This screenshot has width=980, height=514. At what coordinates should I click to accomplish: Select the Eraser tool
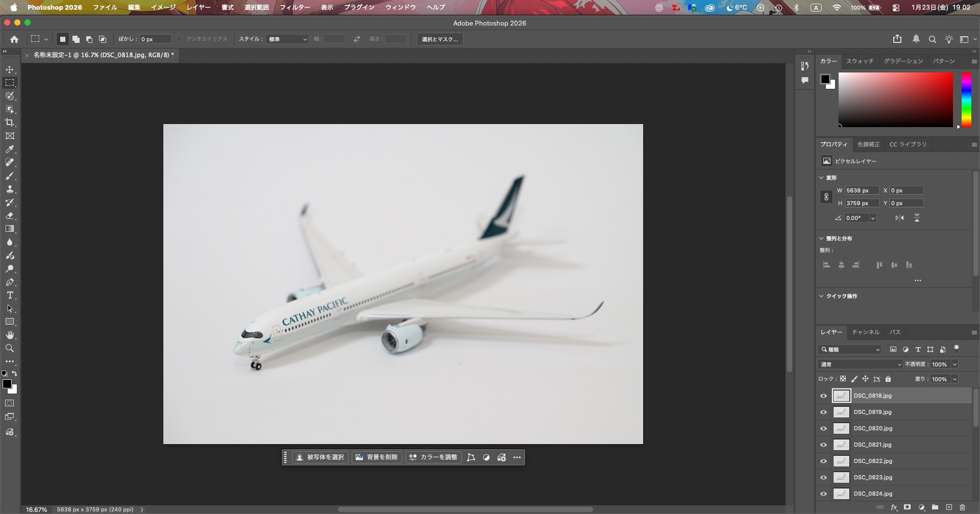[x=10, y=215]
